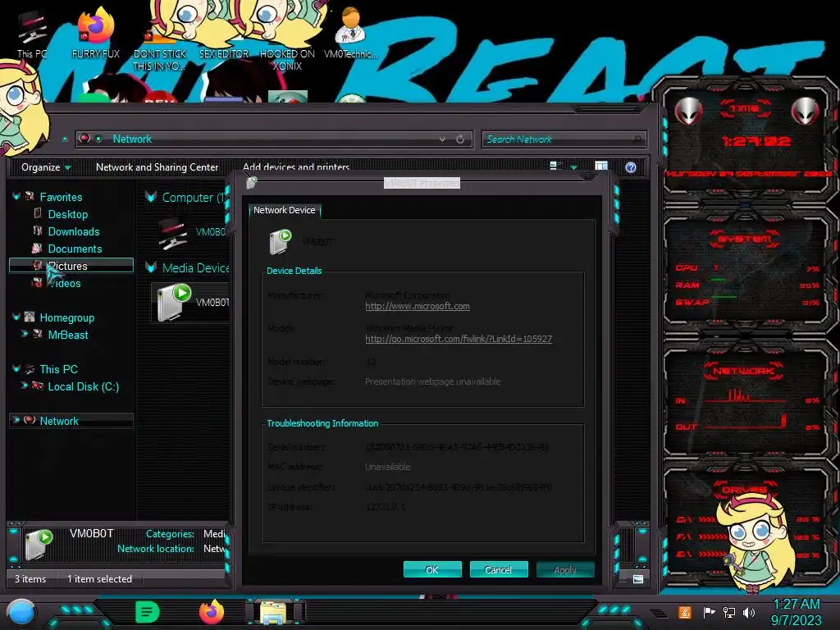Click the right alien head gadget icon

point(805,111)
